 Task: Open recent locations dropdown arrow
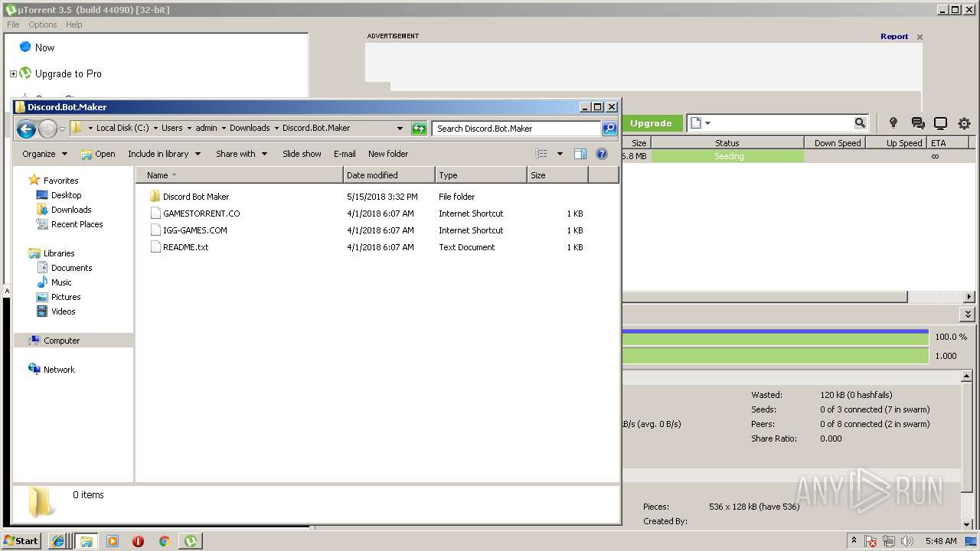[x=63, y=129]
